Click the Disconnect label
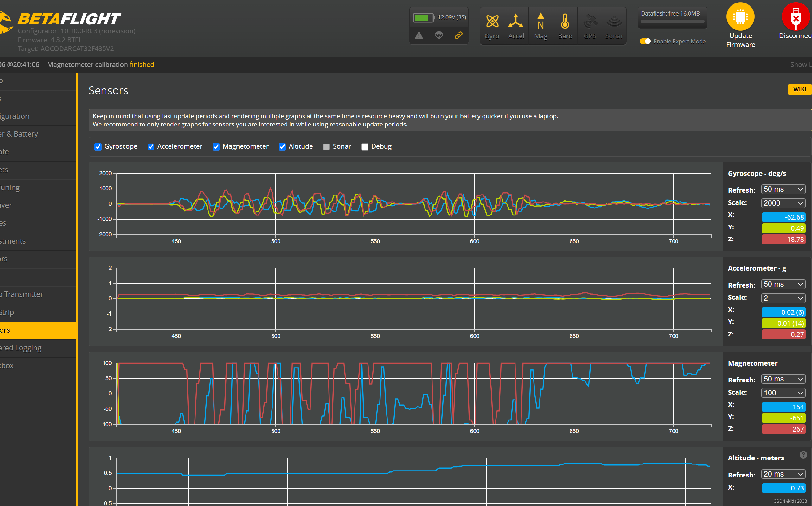 point(796,36)
